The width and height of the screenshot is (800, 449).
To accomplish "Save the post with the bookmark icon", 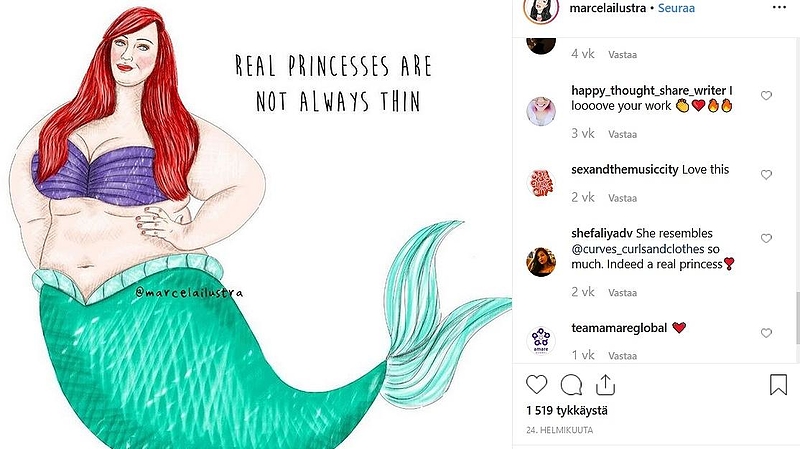I will 778,385.
